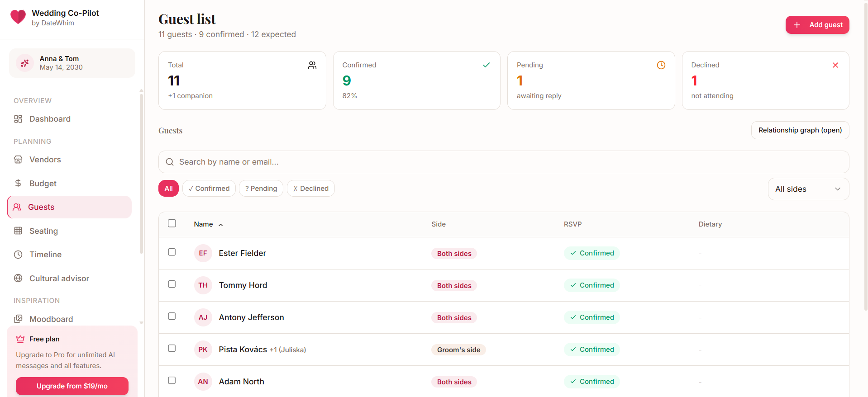Open the All sides dropdown
868x397 pixels.
[x=808, y=189]
